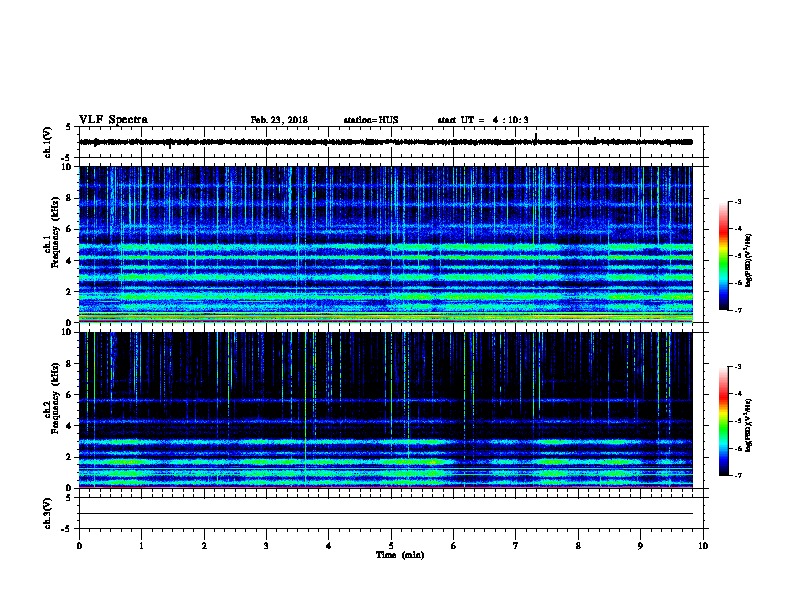Click the ch.2 "Frequency (kHz)" axis label
The height and width of the screenshot is (612, 792).
click(55, 398)
